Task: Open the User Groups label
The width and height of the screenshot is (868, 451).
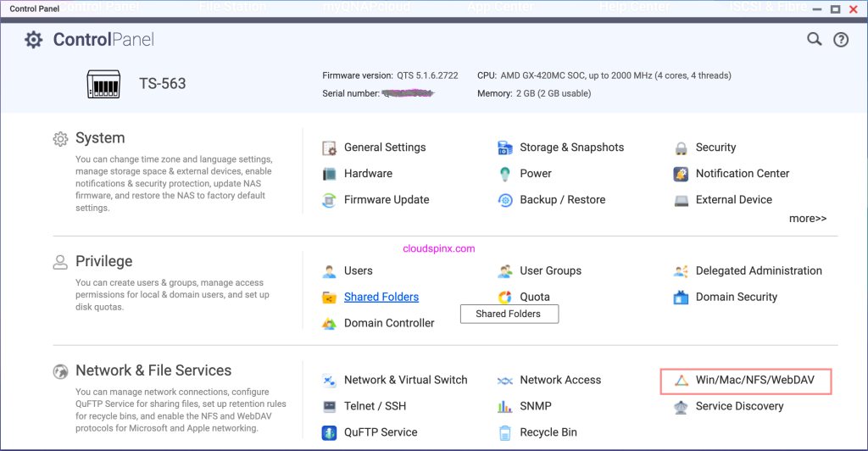Action: point(551,270)
